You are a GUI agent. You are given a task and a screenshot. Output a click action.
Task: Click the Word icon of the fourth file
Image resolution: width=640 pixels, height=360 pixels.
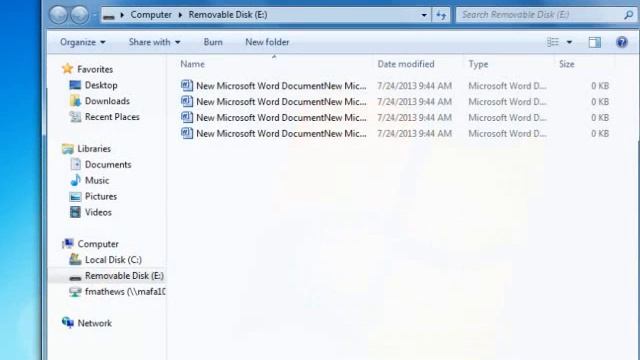187,133
